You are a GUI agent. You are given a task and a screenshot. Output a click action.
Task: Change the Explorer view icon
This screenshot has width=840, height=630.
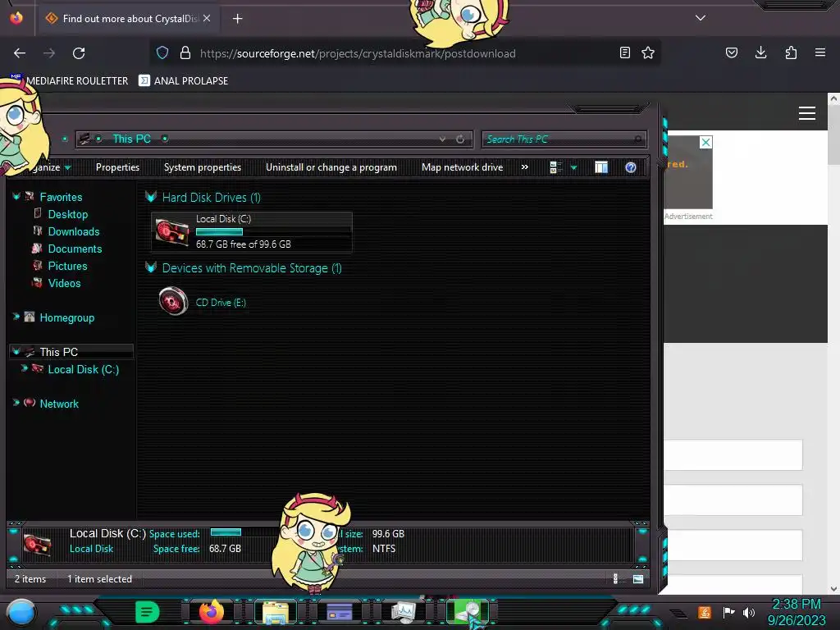tap(555, 167)
